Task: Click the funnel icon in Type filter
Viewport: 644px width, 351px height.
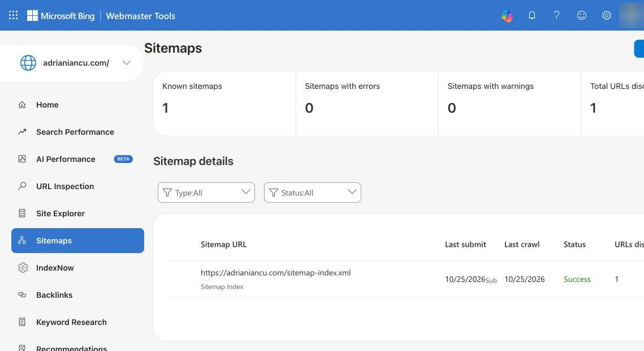Action: pos(167,192)
